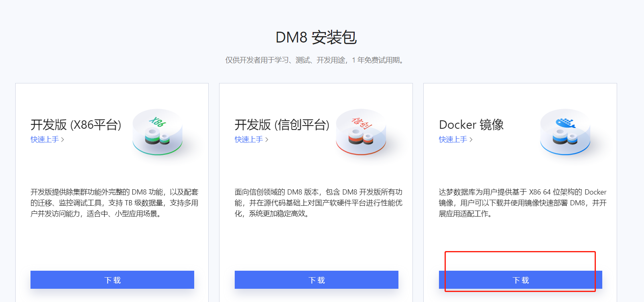The height and width of the screenshot is (302, 644).
Task: Click the X86 card description paragraph
Action: point(114,203)
